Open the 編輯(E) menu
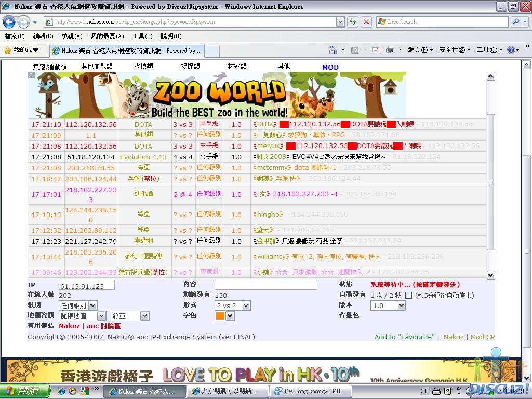This screenshot has width=532, height=399. click(x=43, y=36)
